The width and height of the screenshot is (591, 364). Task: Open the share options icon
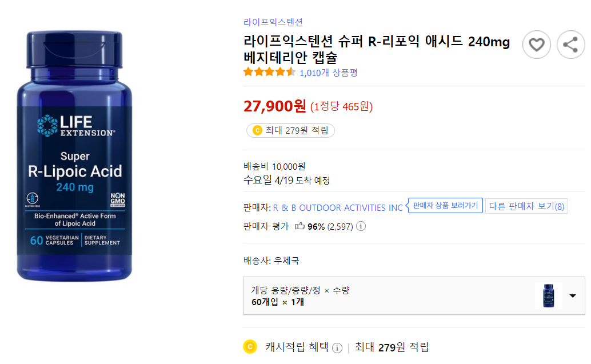coord(570,45)
